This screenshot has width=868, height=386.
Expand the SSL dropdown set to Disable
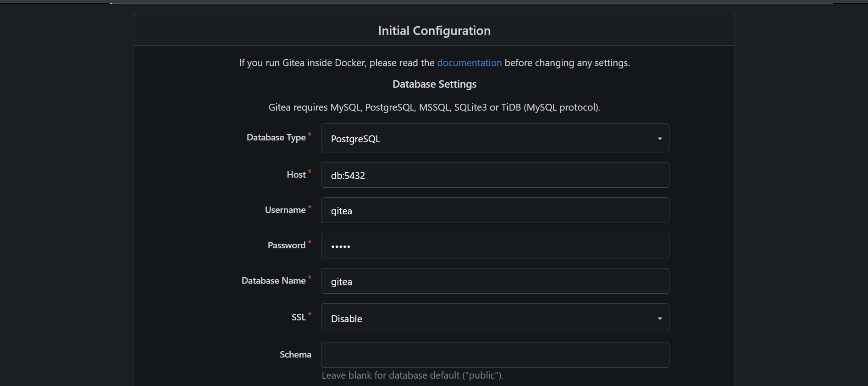pyautogui.click(x=494, y=318)
